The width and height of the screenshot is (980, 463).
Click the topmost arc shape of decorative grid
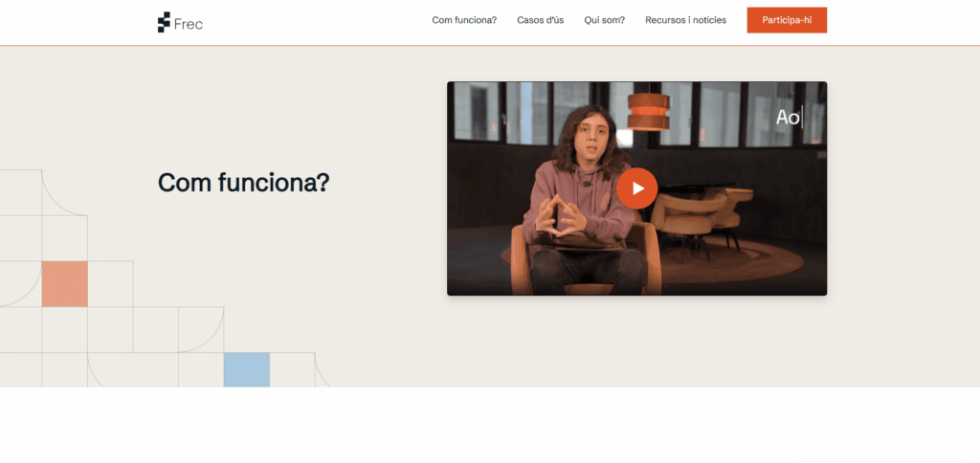[64, 192]
